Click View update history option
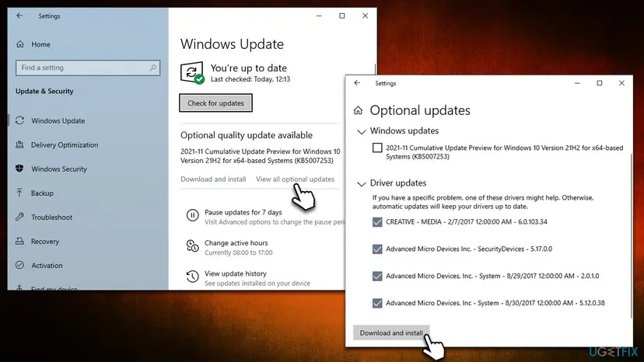 pyautogui.click(x=236, y=273)
